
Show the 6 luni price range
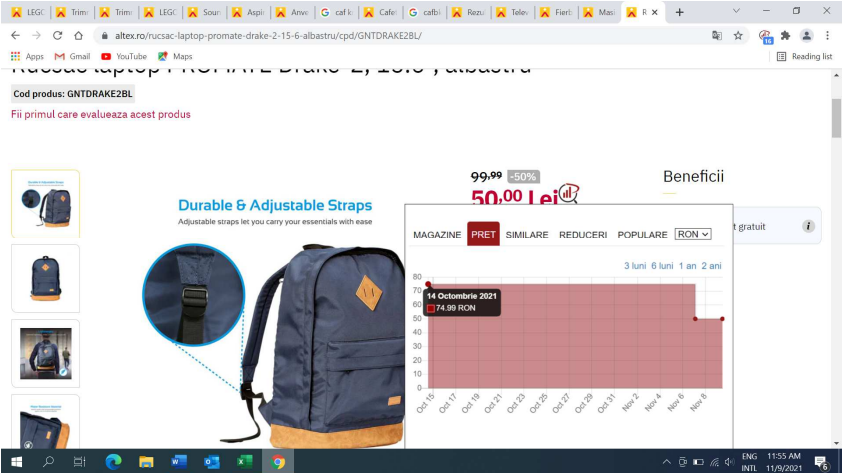(661, 265)
